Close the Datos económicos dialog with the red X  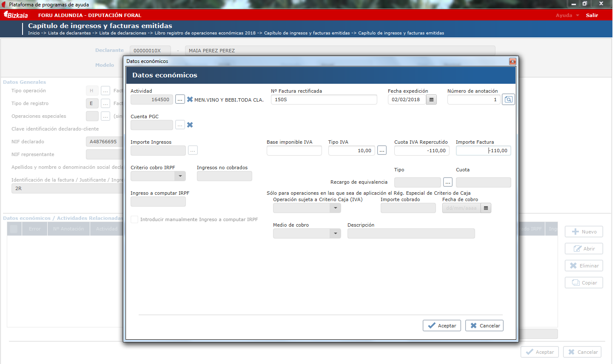coord(512,61)
